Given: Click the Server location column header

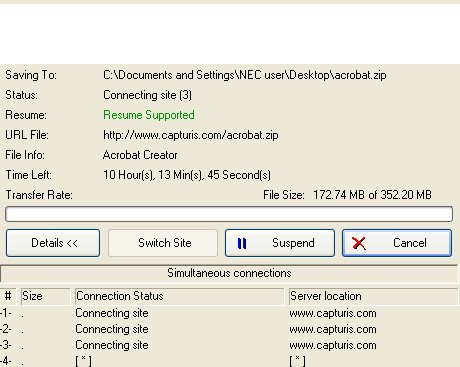Looking at the screenshot, I should (x=374, y=296).
